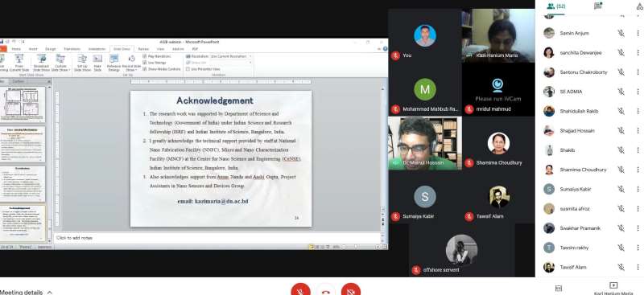Click the muted mic icon beside Samin Anjum
The height and width of the screenshot is (295, 644).
621,33
